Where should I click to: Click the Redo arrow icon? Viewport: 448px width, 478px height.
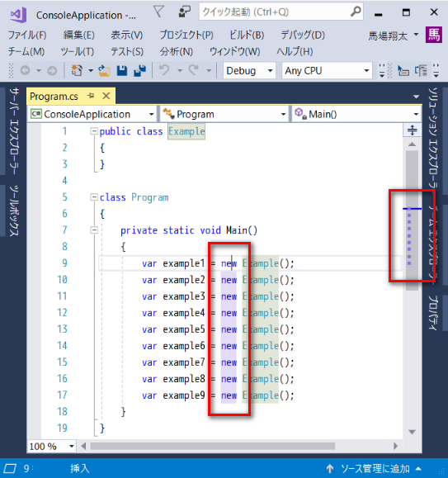point(193,70)
